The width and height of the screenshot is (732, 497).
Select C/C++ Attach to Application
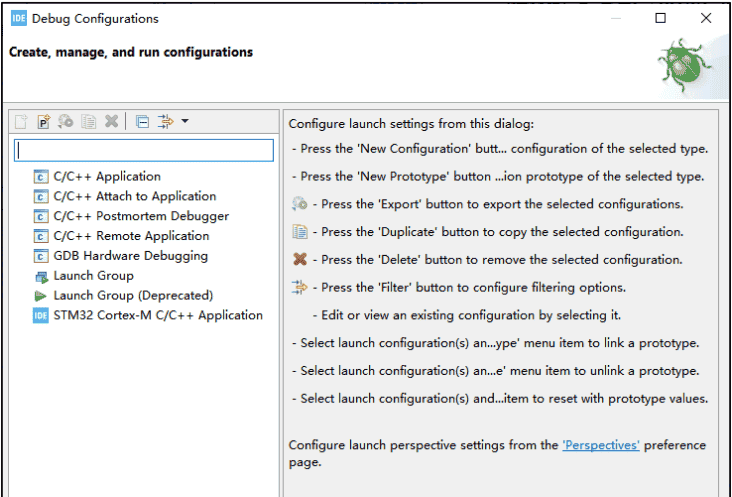pyautogui.click(x=134, y=196)
